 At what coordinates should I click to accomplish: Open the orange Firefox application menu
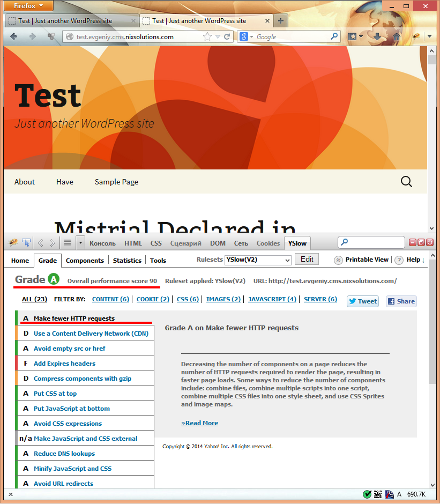click(x=27, y=6)
